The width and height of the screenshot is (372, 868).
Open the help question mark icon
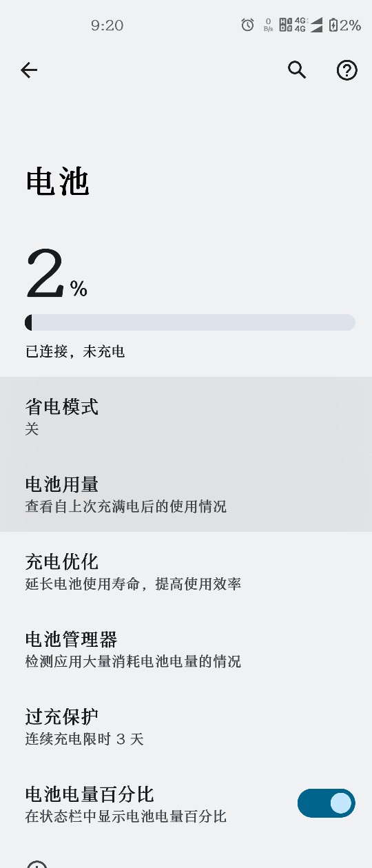point(347,70)
